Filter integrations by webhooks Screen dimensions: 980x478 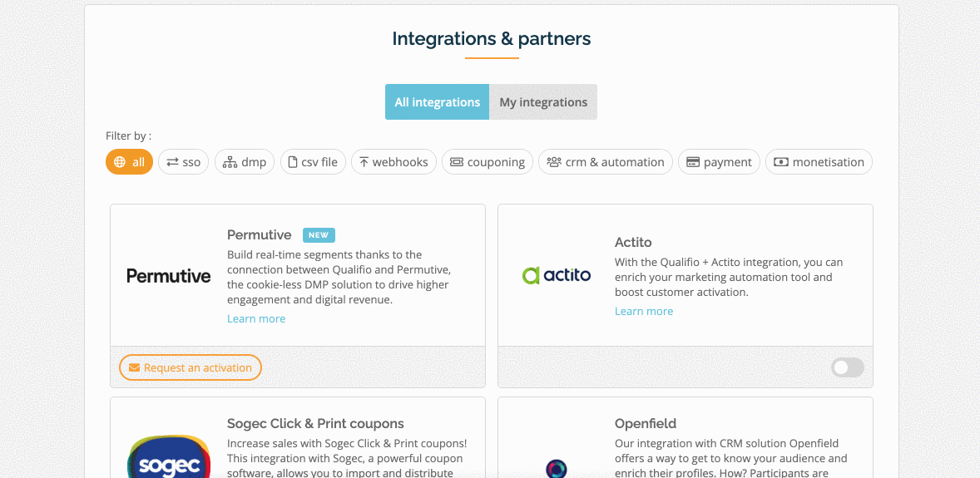(393, 162)
